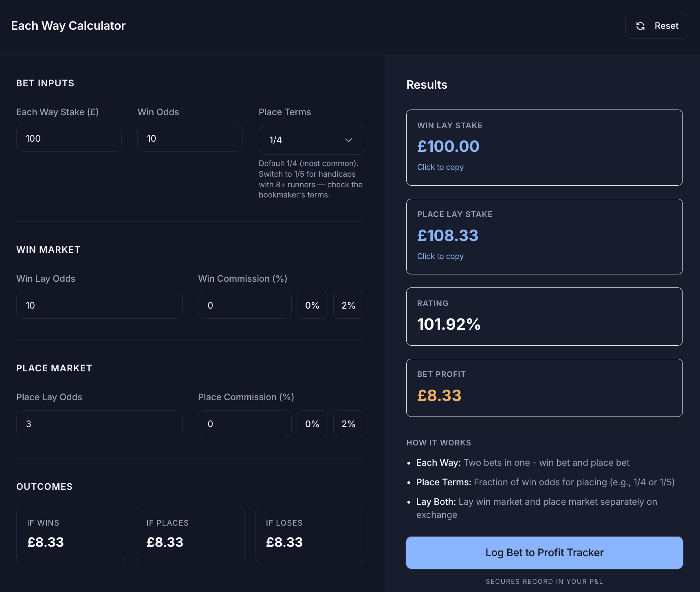The height and width of the screenshot is (592, 700).
Task: Click the Lay Both explanation bullet
Action: click(x=537, y=508)
